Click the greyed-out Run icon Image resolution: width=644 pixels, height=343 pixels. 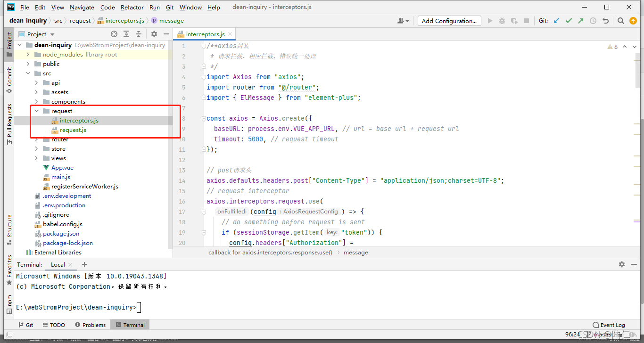(490, 21)
